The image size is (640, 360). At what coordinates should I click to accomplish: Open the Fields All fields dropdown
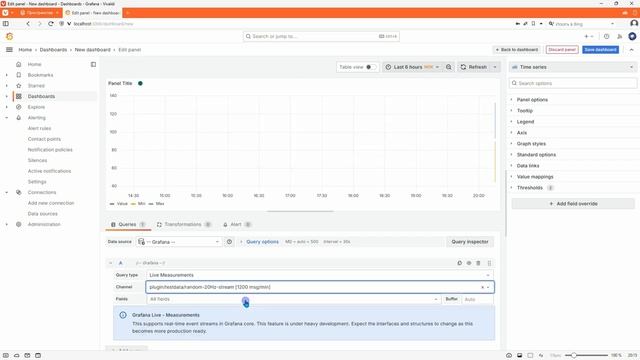point(293,299)
